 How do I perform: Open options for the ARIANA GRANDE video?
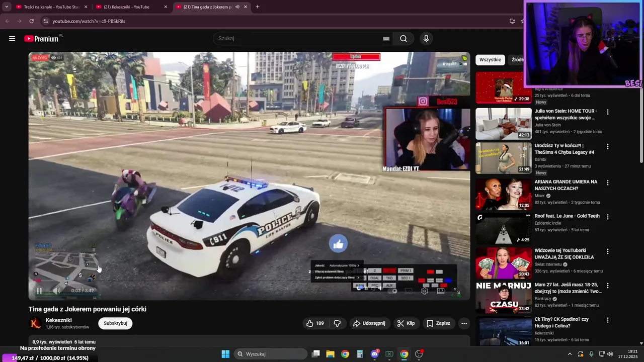(607, 183)
